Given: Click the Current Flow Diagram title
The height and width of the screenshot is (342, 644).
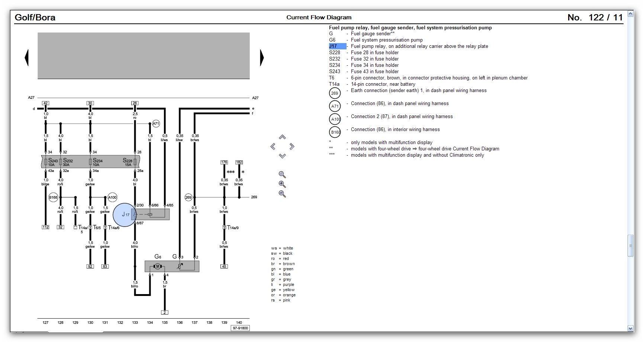Looking at the screenshot, I should pos(319,17).
